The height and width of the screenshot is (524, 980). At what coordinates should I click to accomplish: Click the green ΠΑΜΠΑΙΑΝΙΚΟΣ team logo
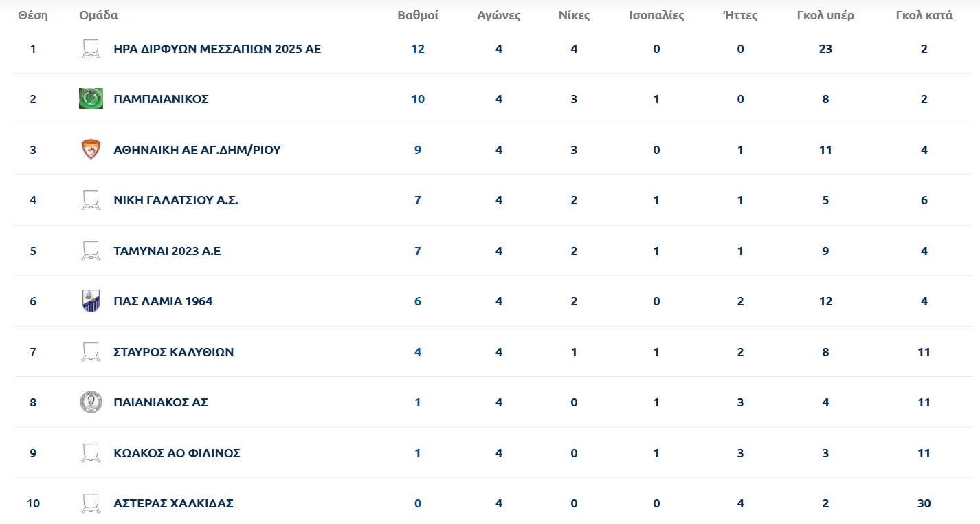91,99
